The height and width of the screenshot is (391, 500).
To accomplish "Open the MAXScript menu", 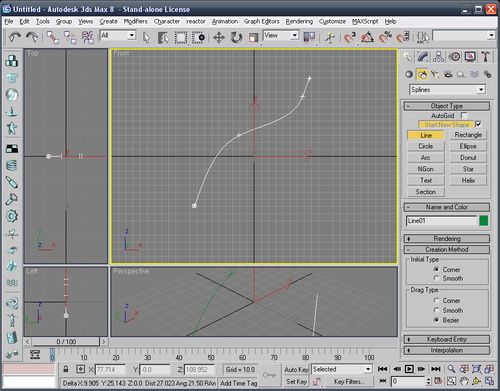I will 365,22.
